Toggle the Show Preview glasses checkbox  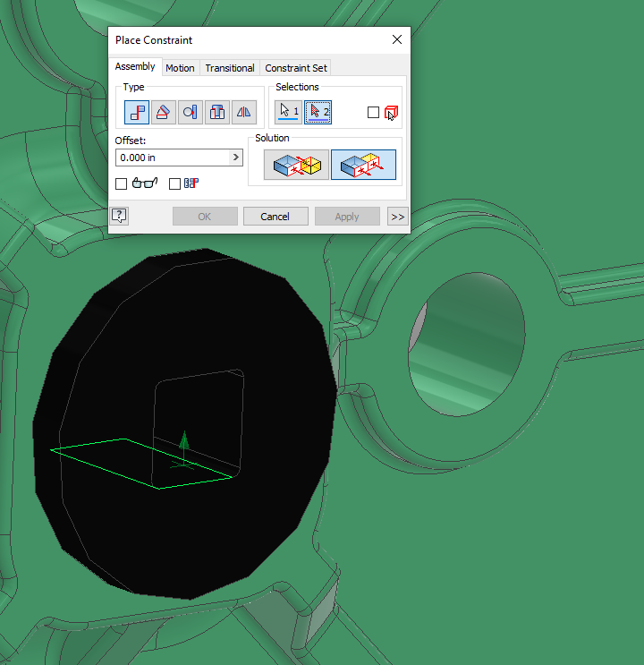[122, 183]
